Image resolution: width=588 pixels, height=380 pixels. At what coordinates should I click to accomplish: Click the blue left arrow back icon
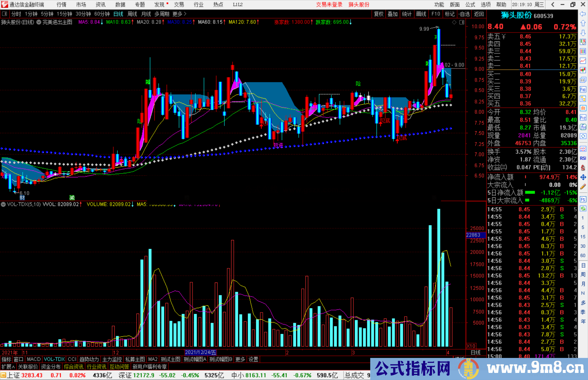(583, 14)
